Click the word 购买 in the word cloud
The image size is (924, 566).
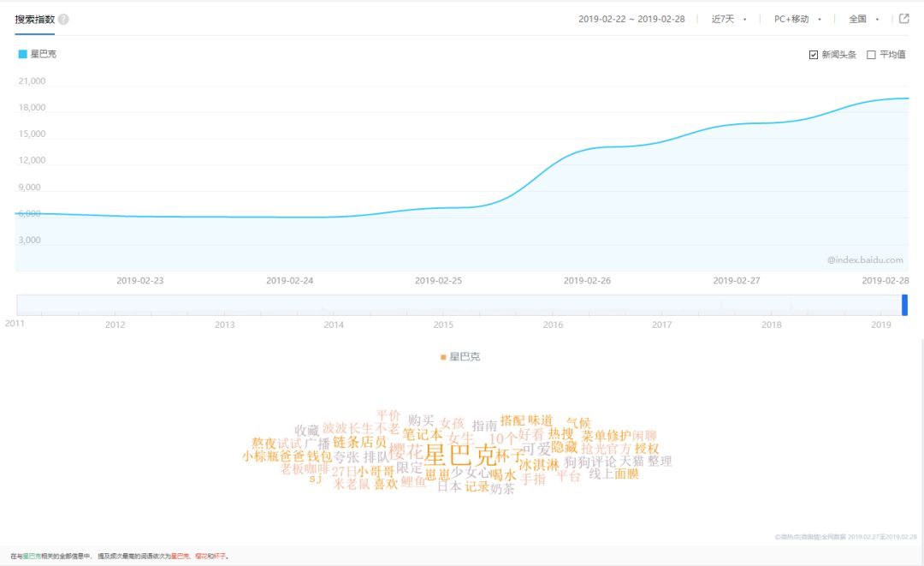click(x=421, y=420)
